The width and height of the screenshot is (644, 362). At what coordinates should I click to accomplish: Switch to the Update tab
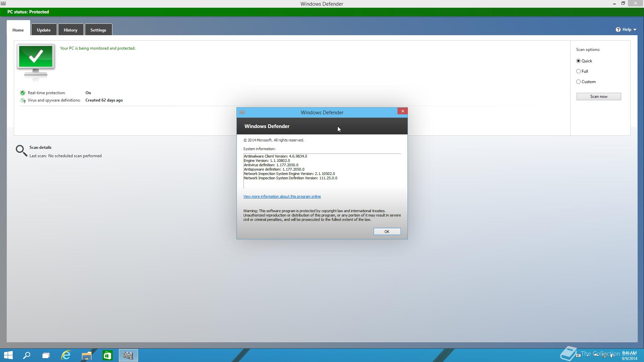44,30
